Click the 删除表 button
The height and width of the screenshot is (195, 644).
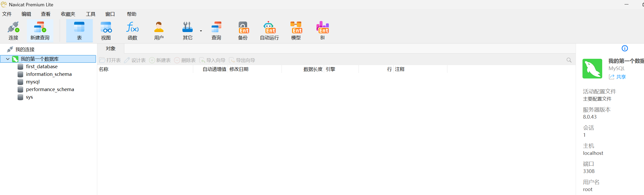185,60
